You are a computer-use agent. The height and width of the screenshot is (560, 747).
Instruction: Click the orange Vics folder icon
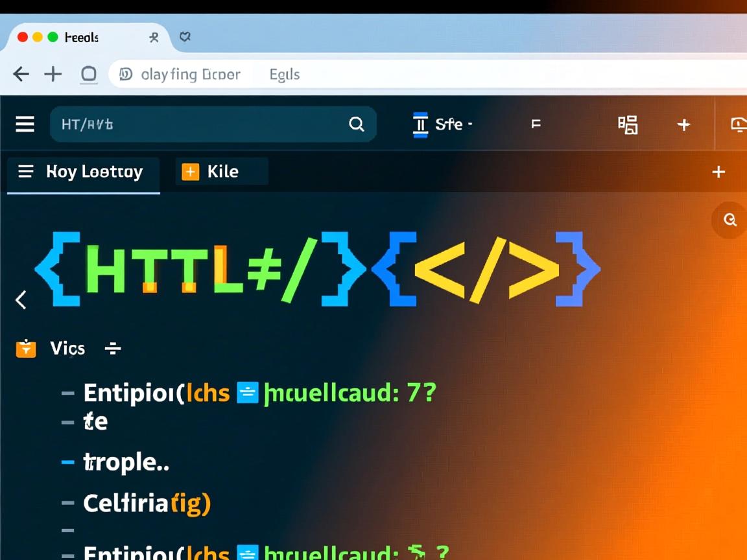[x=26, y=349]
